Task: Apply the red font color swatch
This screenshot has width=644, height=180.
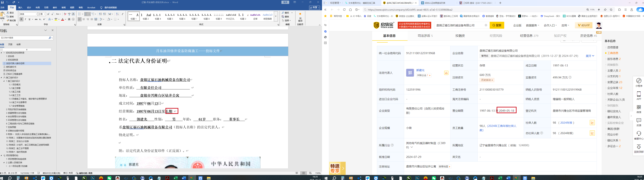Action: pos(63,19)
